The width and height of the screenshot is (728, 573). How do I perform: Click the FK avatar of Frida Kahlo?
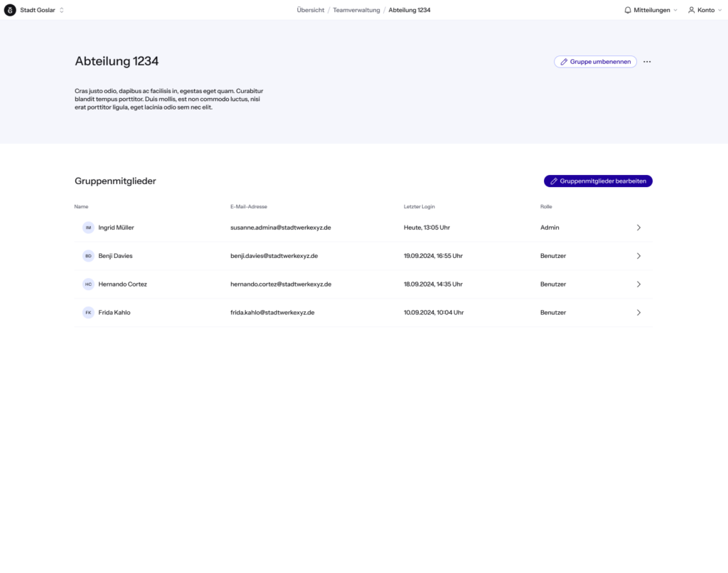[88, 313]
